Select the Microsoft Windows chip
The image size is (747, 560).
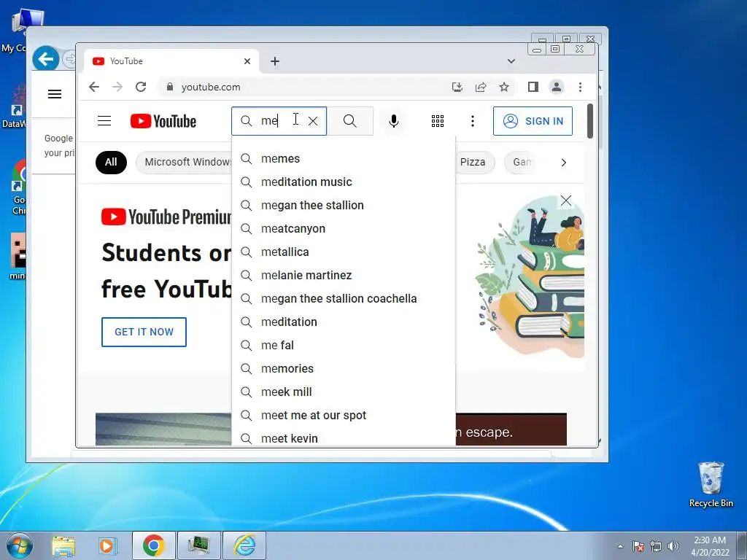coord(185,162)
